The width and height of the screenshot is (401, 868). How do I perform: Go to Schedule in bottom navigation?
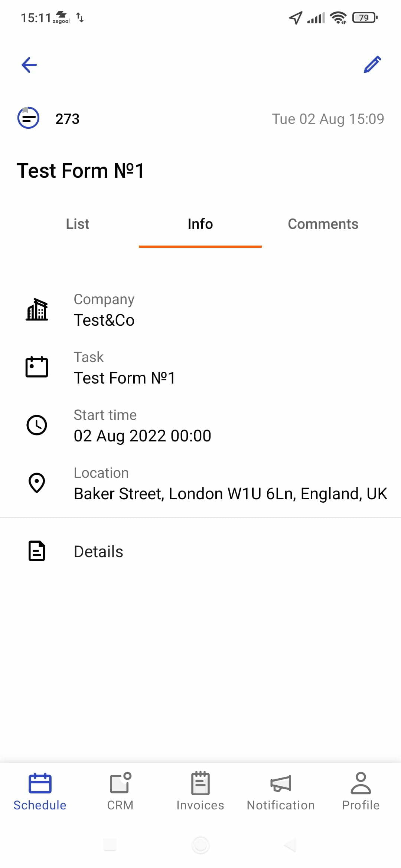(x=40, y=792)
